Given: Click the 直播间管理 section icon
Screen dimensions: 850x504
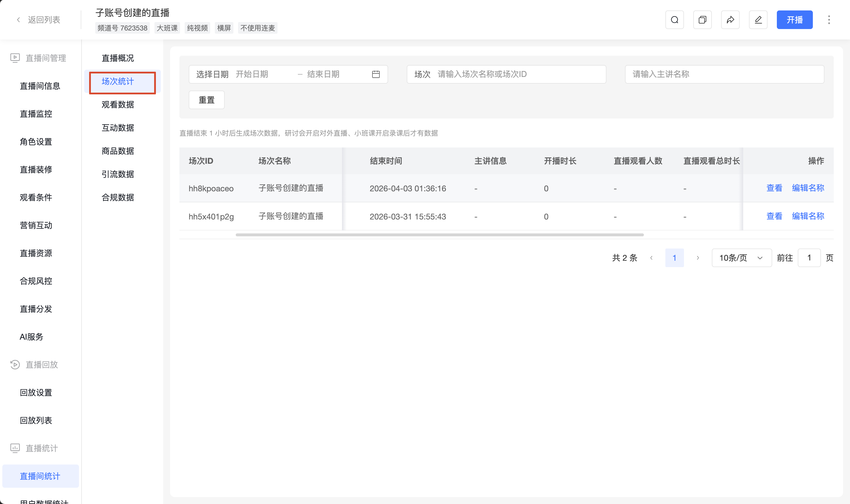Looking at the screenshot, I should click(x=15, y=58).
